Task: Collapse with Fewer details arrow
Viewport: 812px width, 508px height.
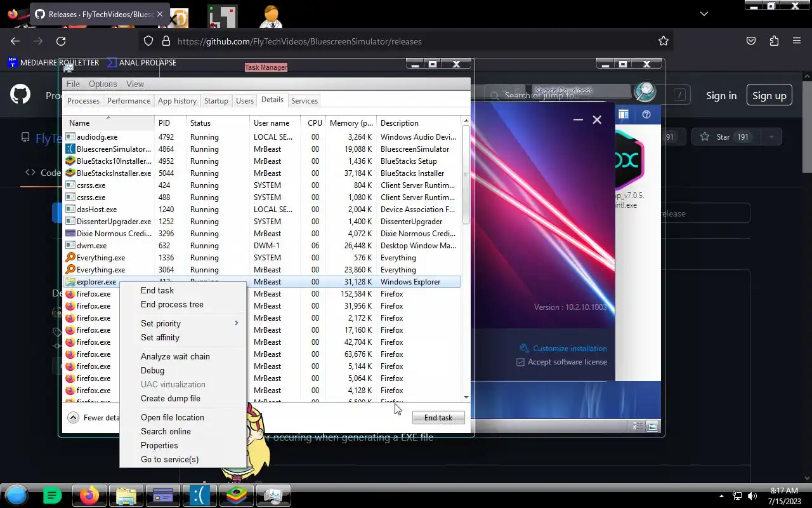Action: coord(73,418)
